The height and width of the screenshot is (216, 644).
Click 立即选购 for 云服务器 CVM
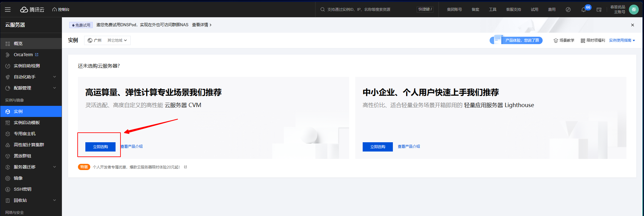click(100, 147)
